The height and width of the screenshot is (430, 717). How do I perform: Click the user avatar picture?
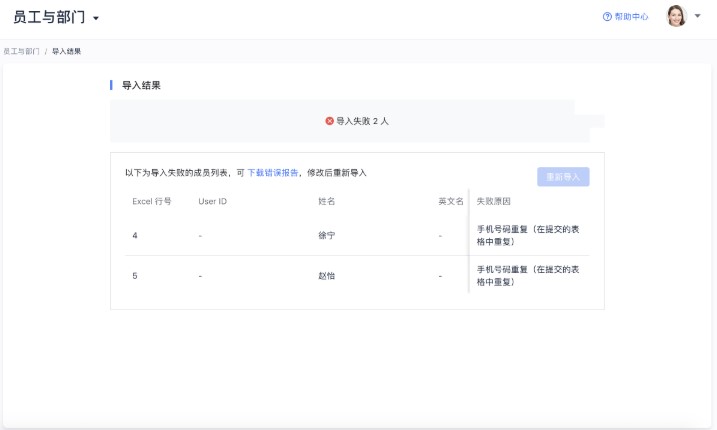(677, 17)
